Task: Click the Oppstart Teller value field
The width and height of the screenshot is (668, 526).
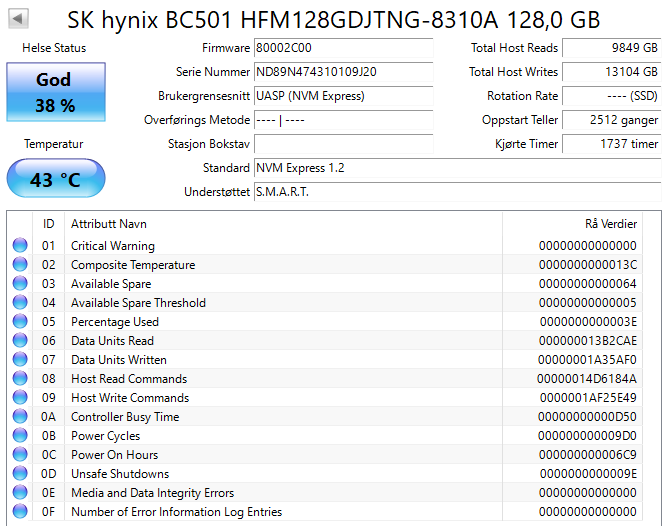Action: [611, 120]
